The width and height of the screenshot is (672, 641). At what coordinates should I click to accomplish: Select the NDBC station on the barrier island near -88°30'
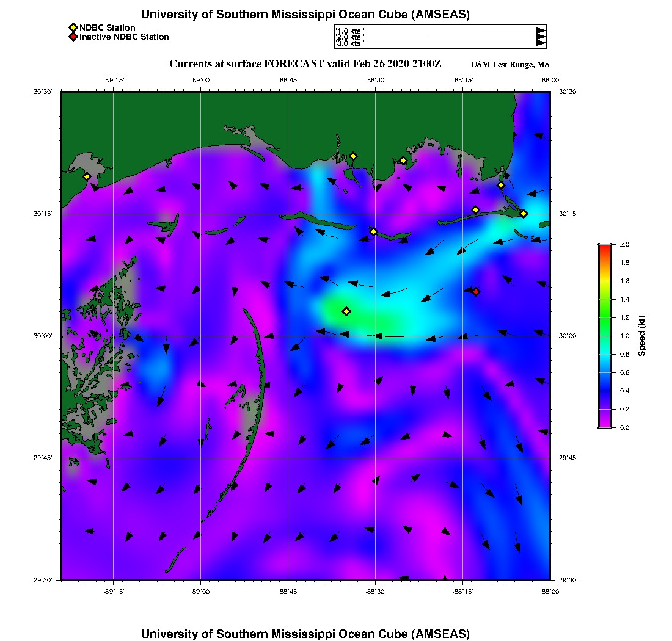click(373, 231)
